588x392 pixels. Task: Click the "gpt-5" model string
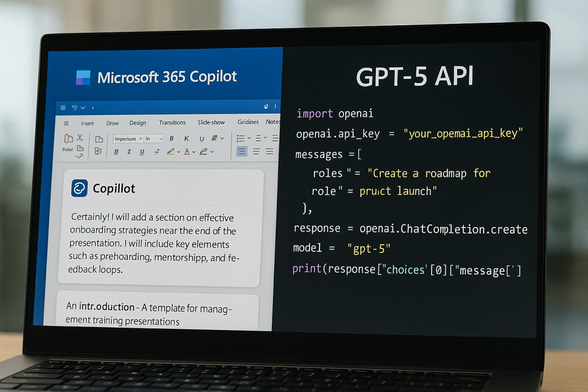(369, 249)
